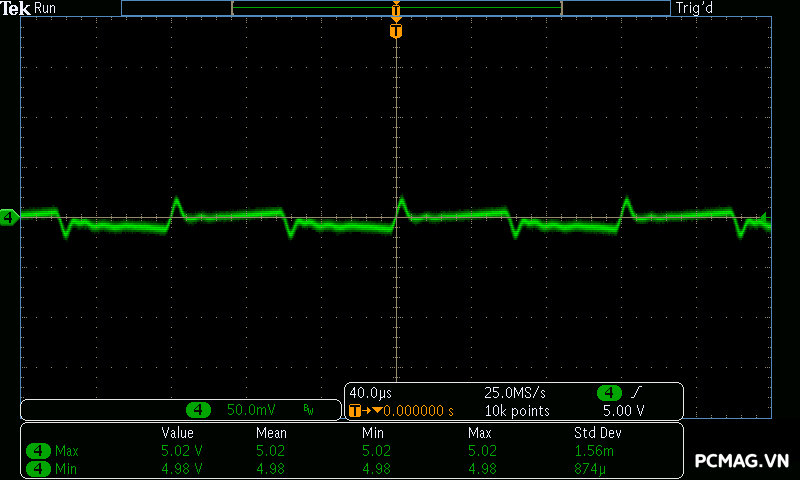Screen dimensions: 800x480
Task: Click the waveform record overview bar
Action: [x=396, y=8]
